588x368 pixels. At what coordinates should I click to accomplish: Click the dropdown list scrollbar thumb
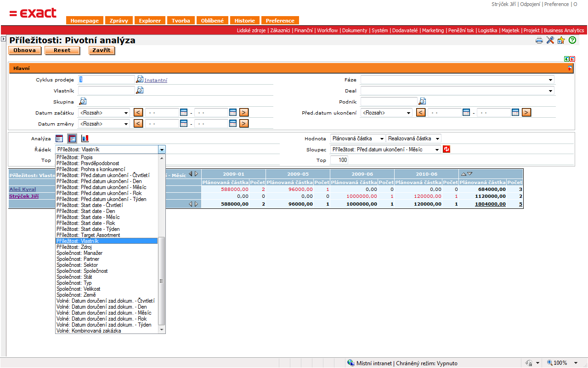[x=161, y=281]
